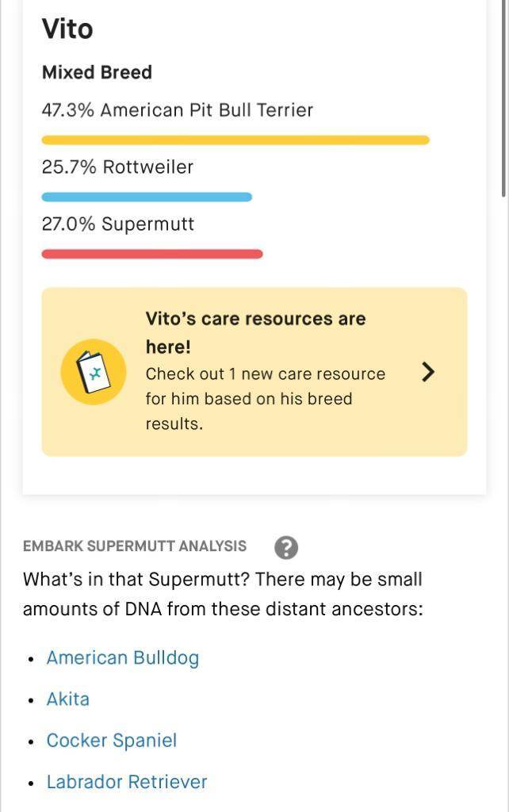Click the red Supermutt breed bar
The width and height of the screenshot is (509, 812).
(151, 253)
